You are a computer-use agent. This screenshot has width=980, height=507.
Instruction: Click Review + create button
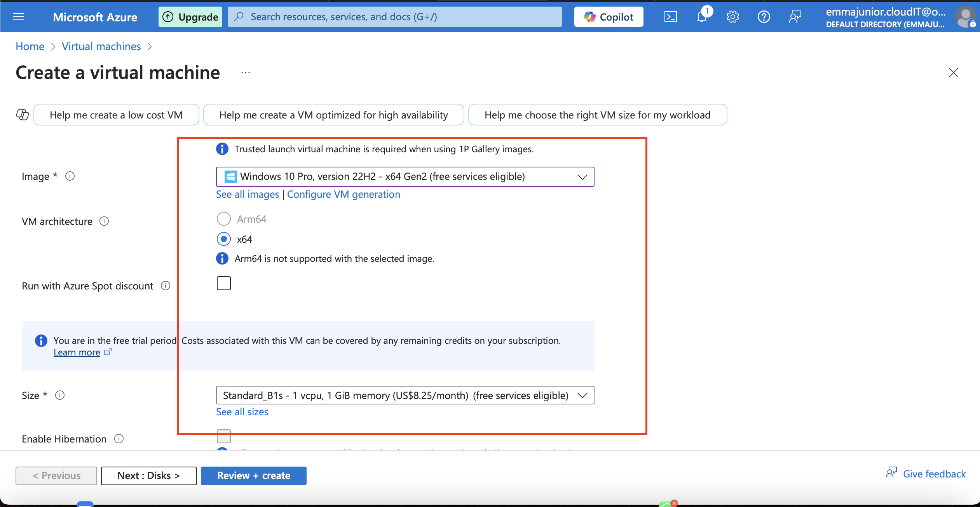pyautogui.click(x=254, y=476)
